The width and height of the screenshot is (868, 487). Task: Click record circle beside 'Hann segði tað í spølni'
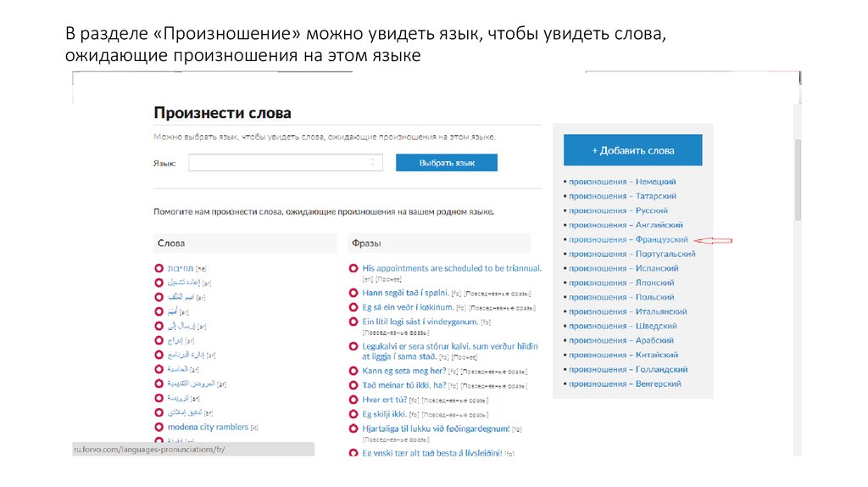click(x=353, y=293)
